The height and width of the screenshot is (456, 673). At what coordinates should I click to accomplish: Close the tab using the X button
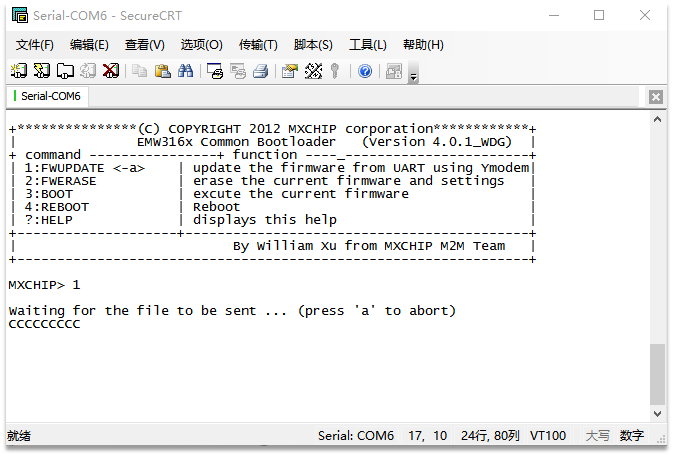655,97
